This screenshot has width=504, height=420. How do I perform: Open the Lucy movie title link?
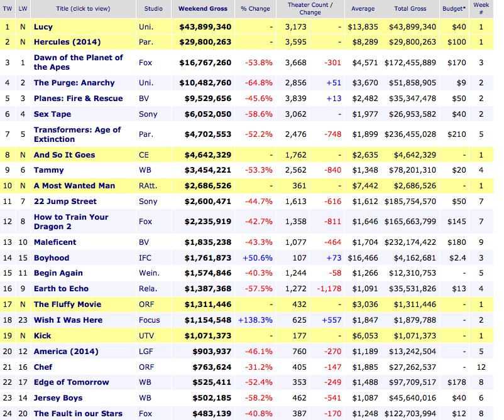pos(43,27)
